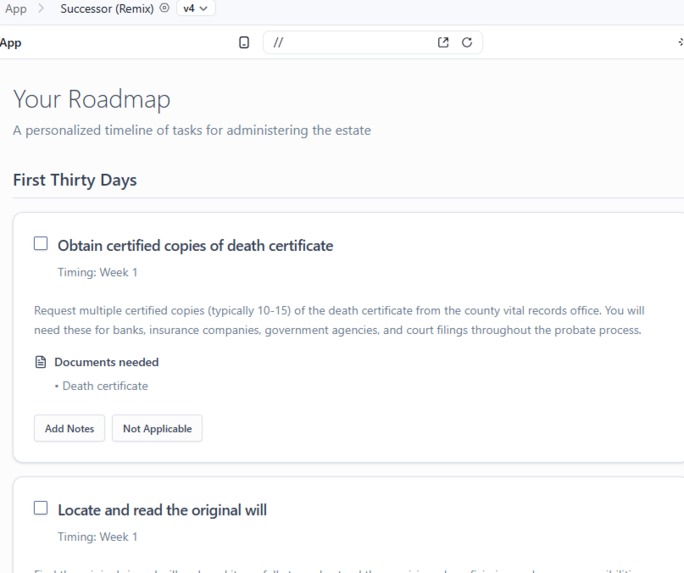This screenshot has height=573, width=684.
Task: Toggle the mobile device preview icon
Action: click(x=244, y=43)
